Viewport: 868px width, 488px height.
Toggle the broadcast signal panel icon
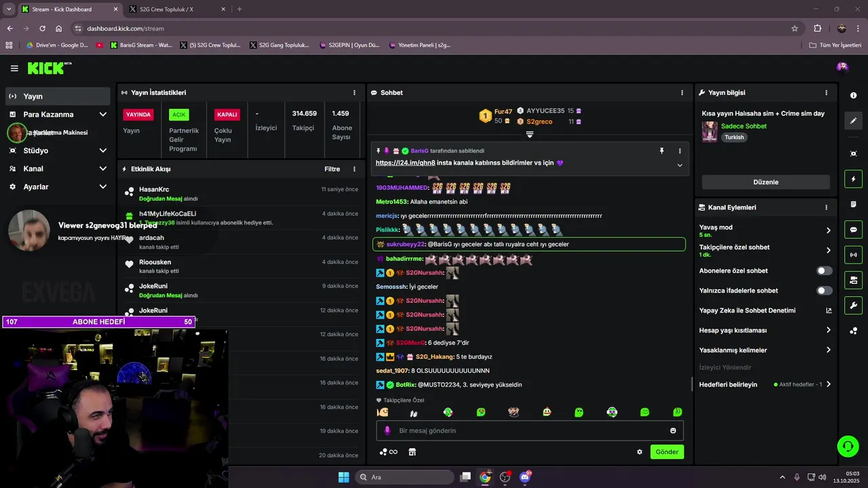tap(853, 255)
